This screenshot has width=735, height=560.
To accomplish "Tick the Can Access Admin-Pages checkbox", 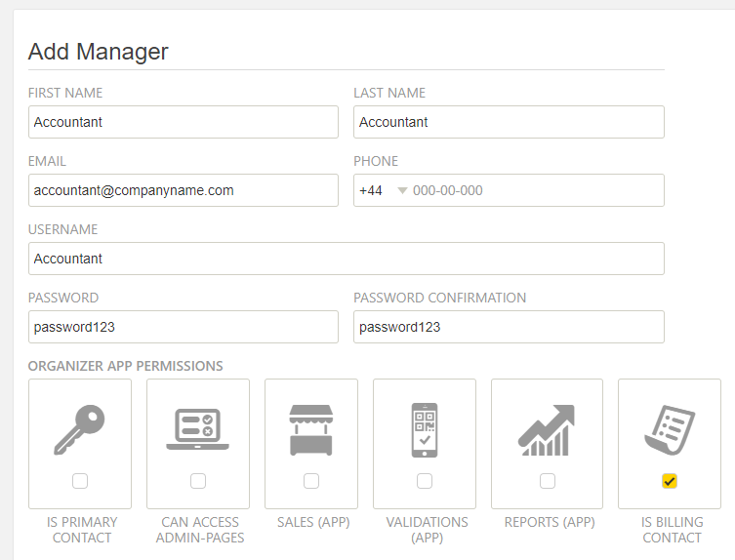I will 198,481.
